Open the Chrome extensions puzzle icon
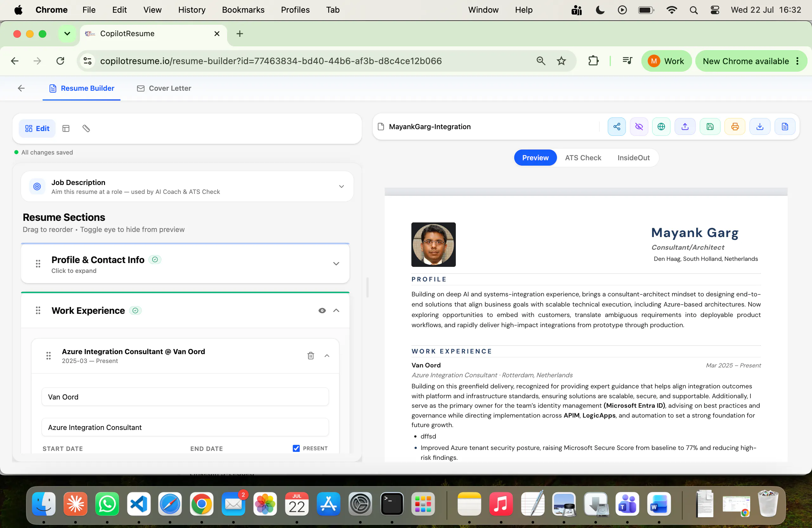812x528 pixels. 593,61
